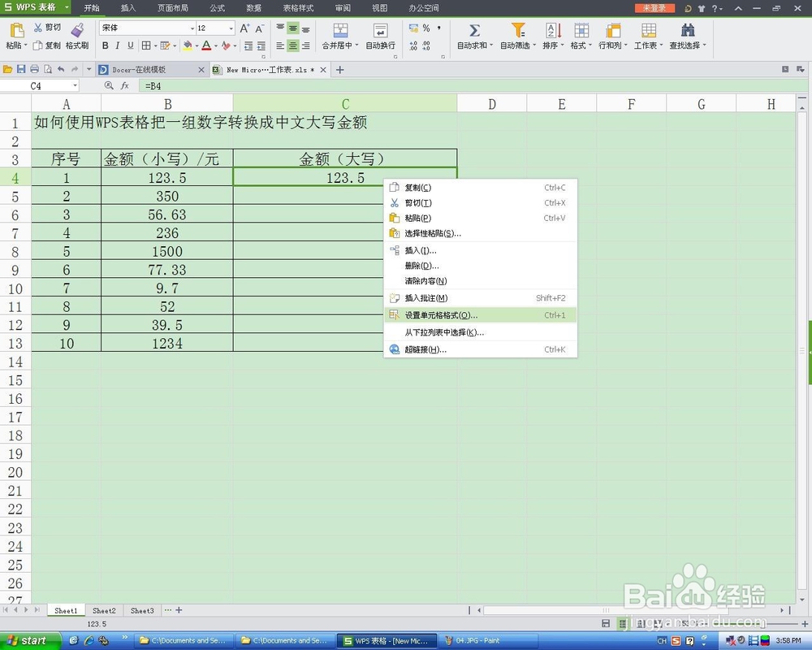Screen dimensions: 812x650
Task: Toggle underline formatting in the ribbon
Action: pos(130,46)
